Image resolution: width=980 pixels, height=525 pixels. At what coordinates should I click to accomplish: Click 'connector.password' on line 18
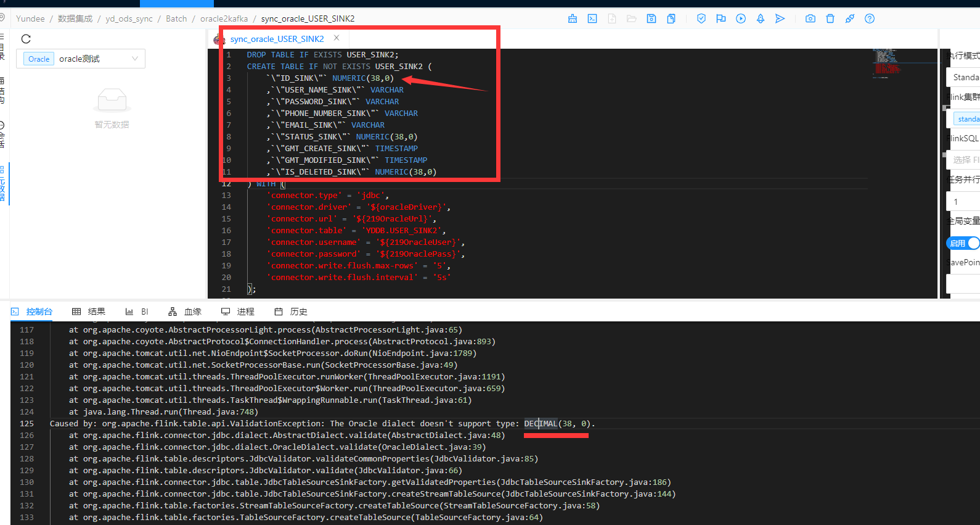tap(314, 254)
